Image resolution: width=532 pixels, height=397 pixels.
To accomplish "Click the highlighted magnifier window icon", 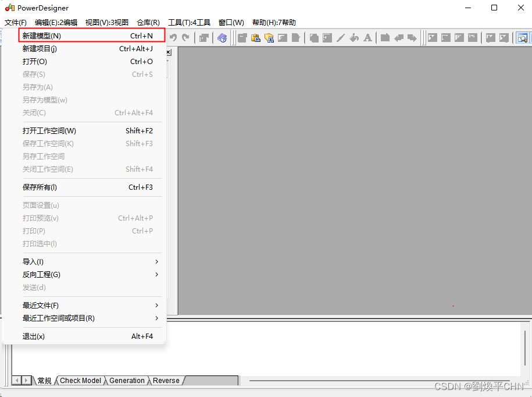I will click(522, 38).
